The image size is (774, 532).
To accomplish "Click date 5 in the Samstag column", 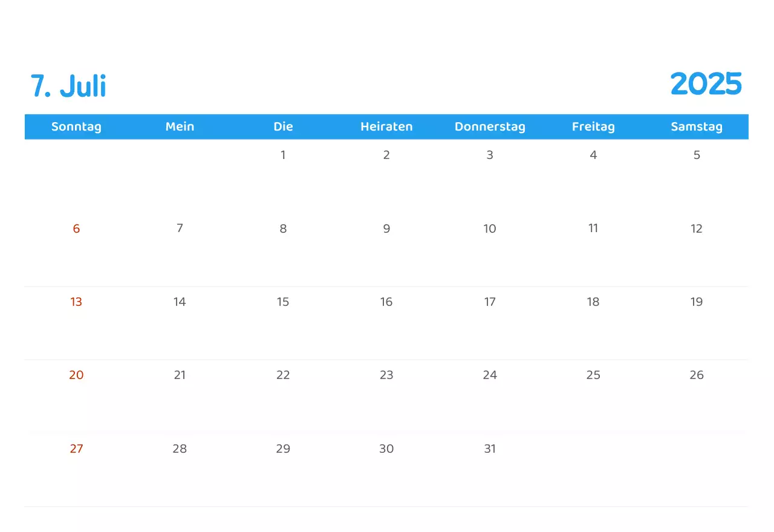I will click(697, 155).
